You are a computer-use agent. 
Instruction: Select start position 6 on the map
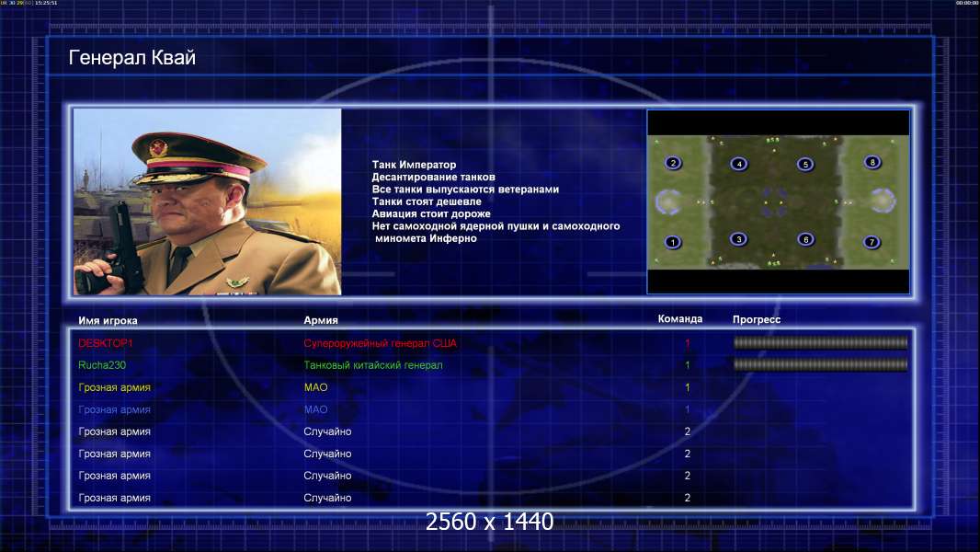coord(806,239)
